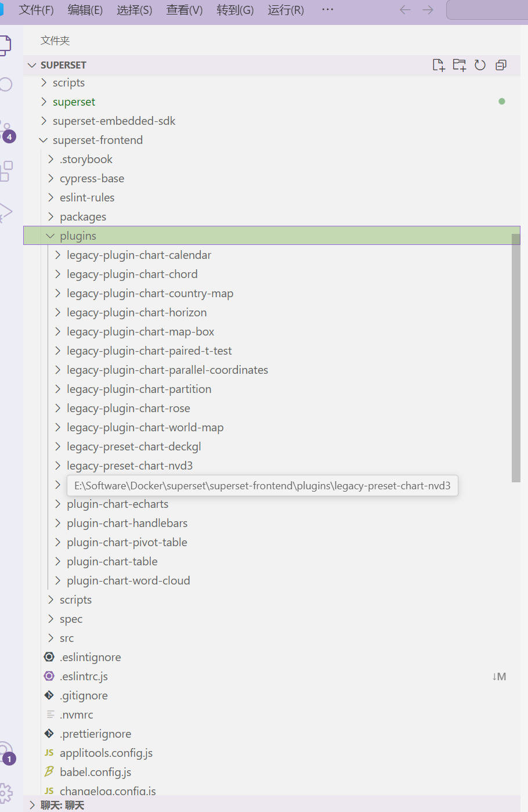Viewport: 528px width, 812px height.
Task: Open Source Control view with badge 4
Action: pyautogui.click(x=6, y=131)
